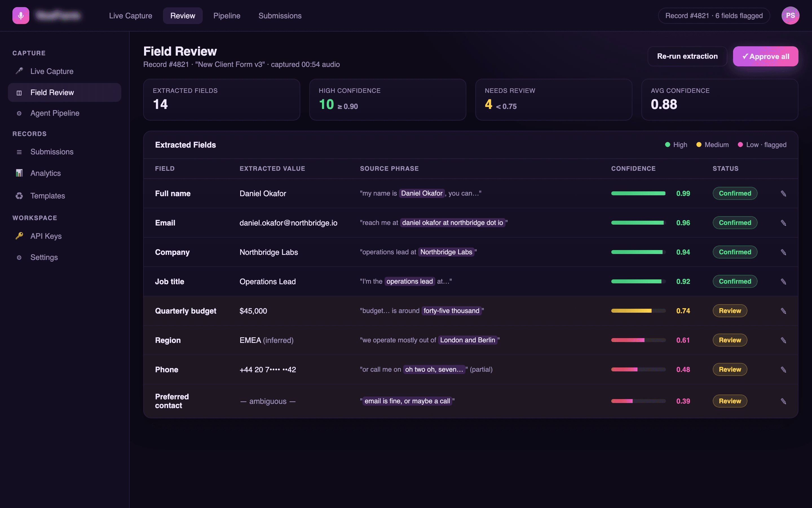Click the pencil icon on Company row

tap(783, 252)
